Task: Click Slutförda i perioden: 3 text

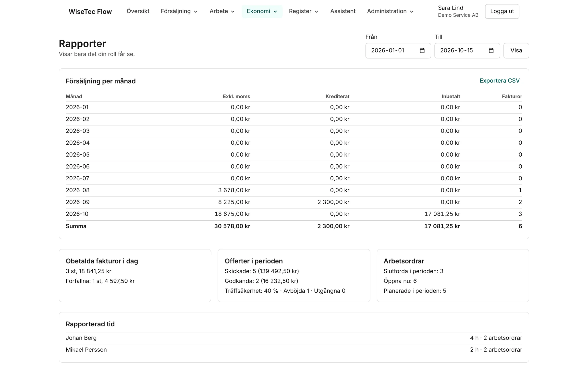Action: tap(414, 271)
